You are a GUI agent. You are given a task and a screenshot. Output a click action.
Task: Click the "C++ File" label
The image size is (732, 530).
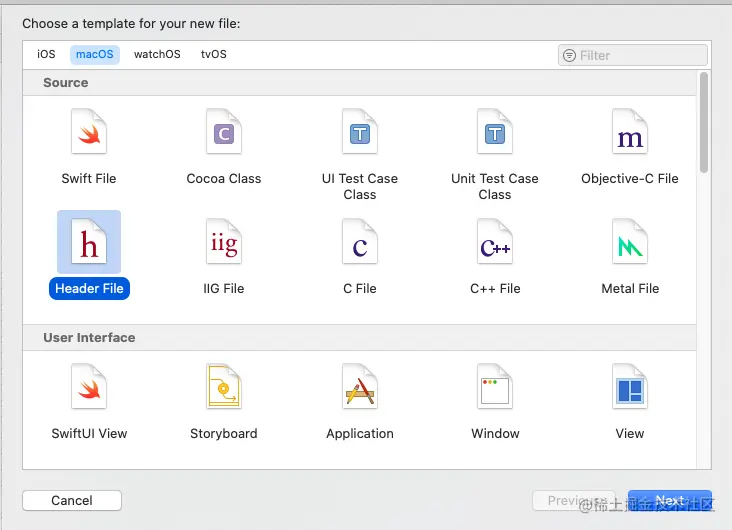pos(495,289)
